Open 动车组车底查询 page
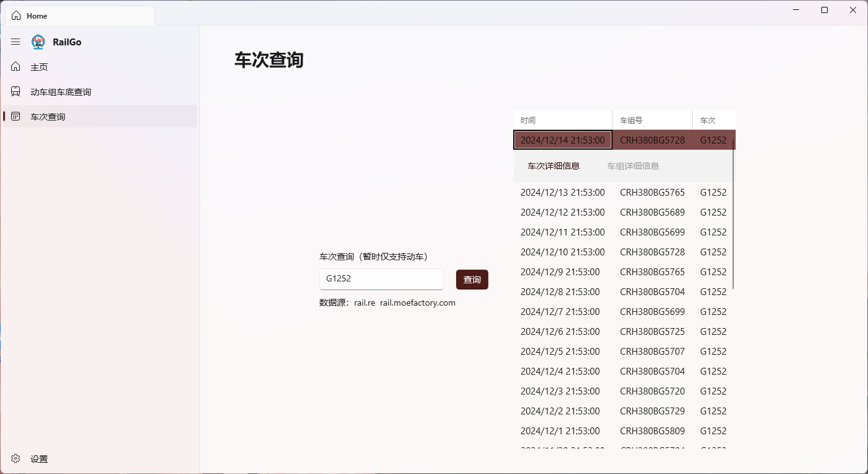The image size is (868, 474). pyautogui.click(x=100, y=91)
